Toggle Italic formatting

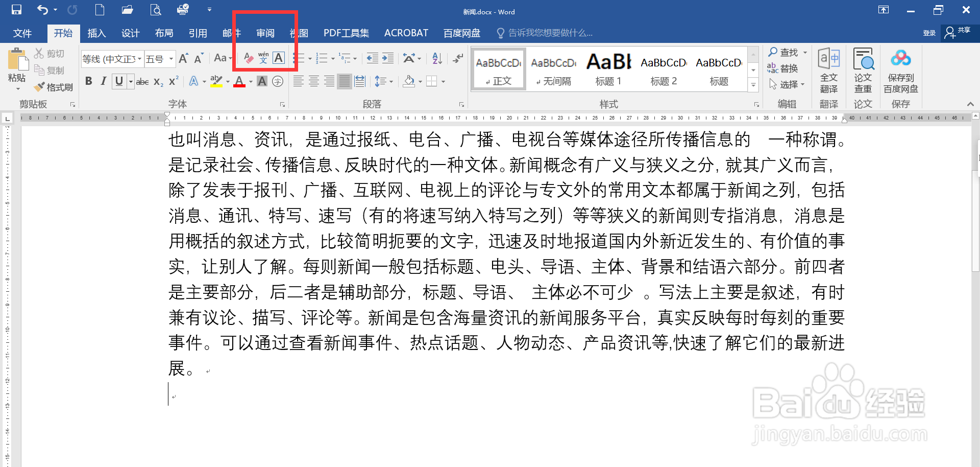[104, 81]
